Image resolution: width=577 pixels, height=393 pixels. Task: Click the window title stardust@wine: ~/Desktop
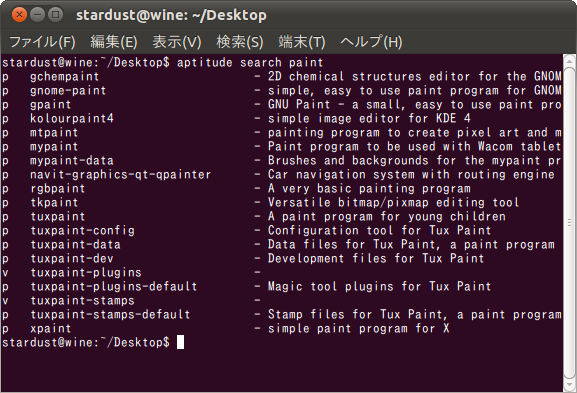pyautogui.click(x=171, y=15)
